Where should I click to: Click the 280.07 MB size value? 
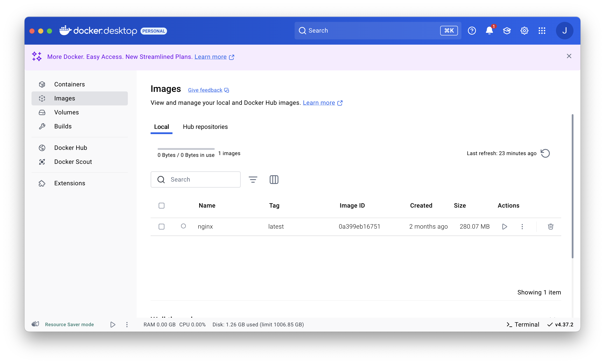474,227
